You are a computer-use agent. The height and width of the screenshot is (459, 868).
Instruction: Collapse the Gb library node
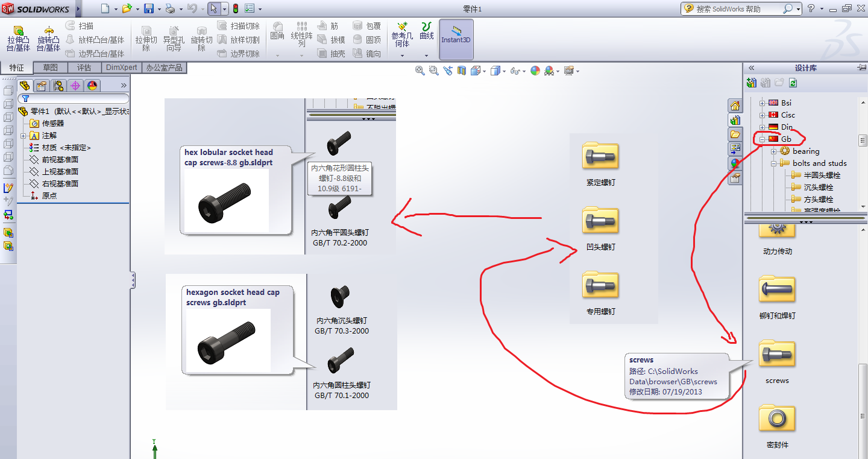pyautogui.click(x=762, y=139)
